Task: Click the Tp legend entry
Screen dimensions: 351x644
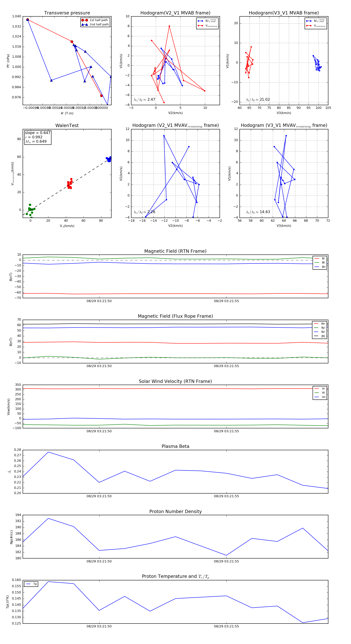Action: (31, 584)
